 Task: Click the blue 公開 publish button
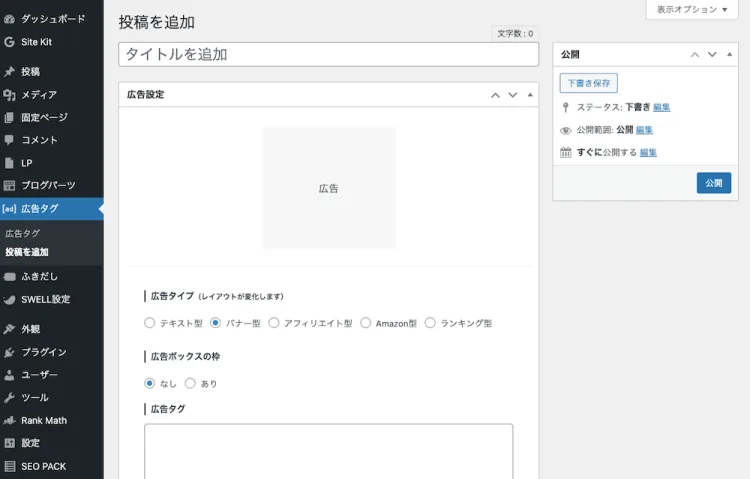click(x=714, y=183)
